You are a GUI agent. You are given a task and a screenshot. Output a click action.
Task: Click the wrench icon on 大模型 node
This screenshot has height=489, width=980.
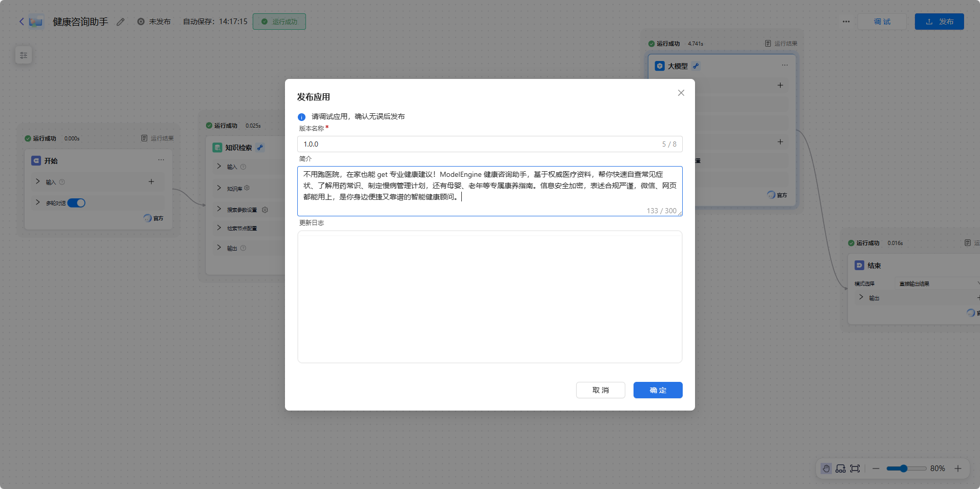pyautogui.click(x=697, y=66)
